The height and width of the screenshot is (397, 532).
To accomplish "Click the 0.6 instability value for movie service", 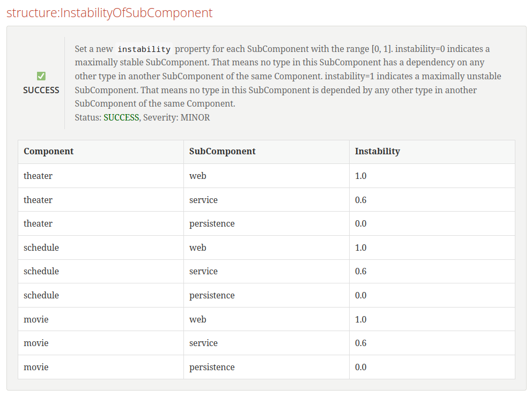I will (361, 343).
